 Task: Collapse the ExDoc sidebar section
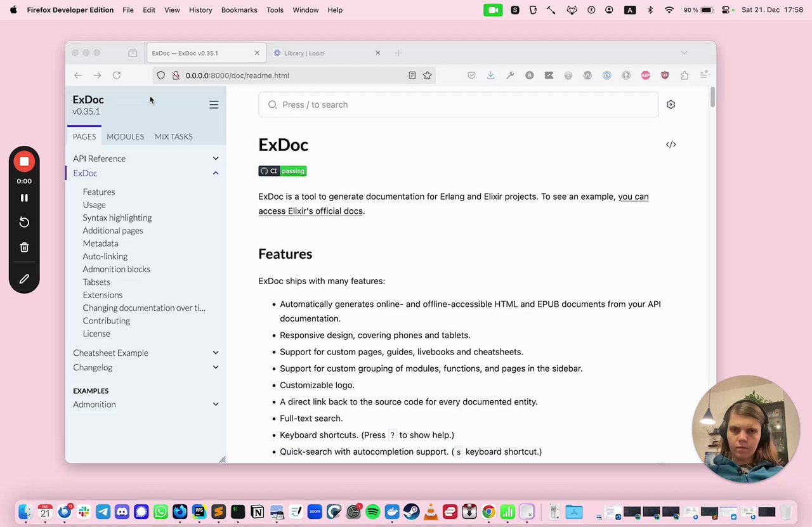pos(216,173)
